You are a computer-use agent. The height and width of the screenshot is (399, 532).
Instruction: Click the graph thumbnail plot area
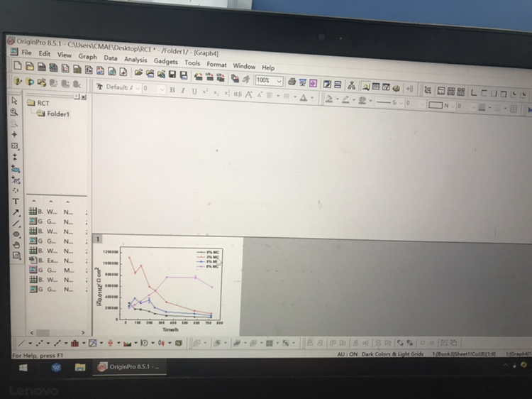tap(170, 283)
